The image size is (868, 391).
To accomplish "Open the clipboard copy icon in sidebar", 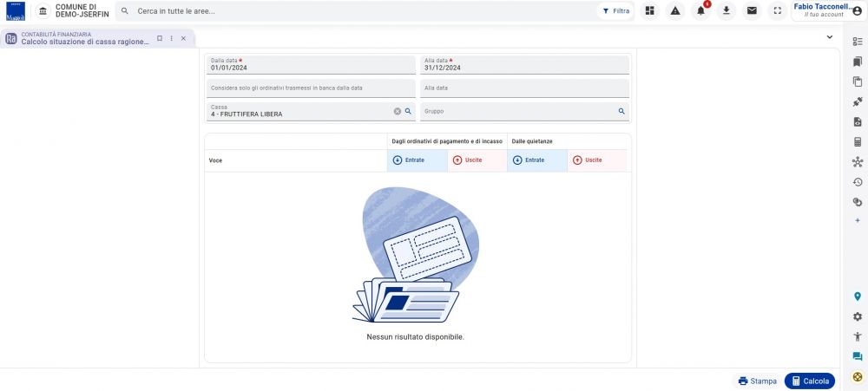I will click(858, 81).
